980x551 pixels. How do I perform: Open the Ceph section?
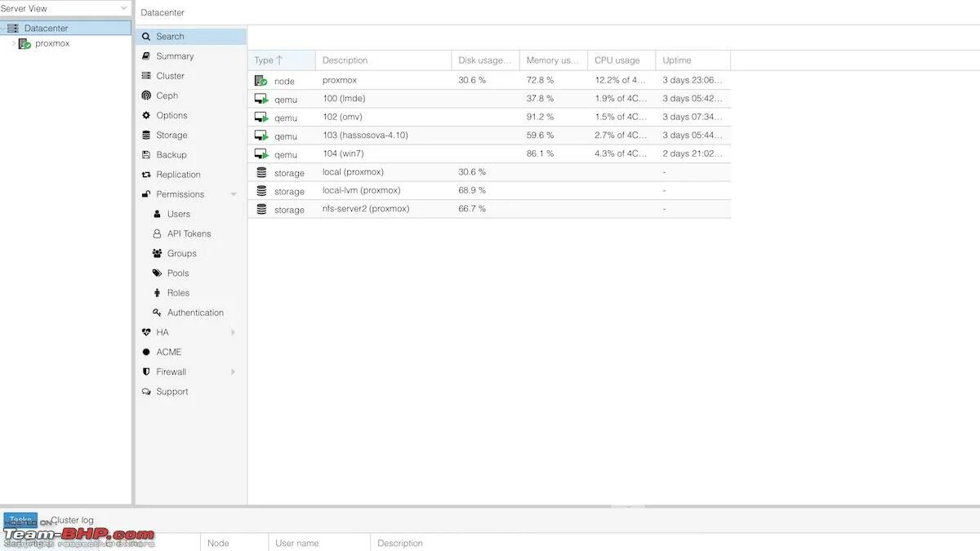190,96
